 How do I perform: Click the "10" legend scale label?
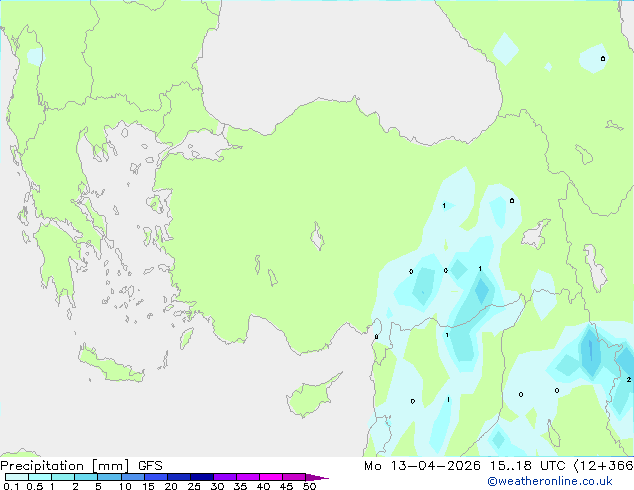tap(125, 486)
